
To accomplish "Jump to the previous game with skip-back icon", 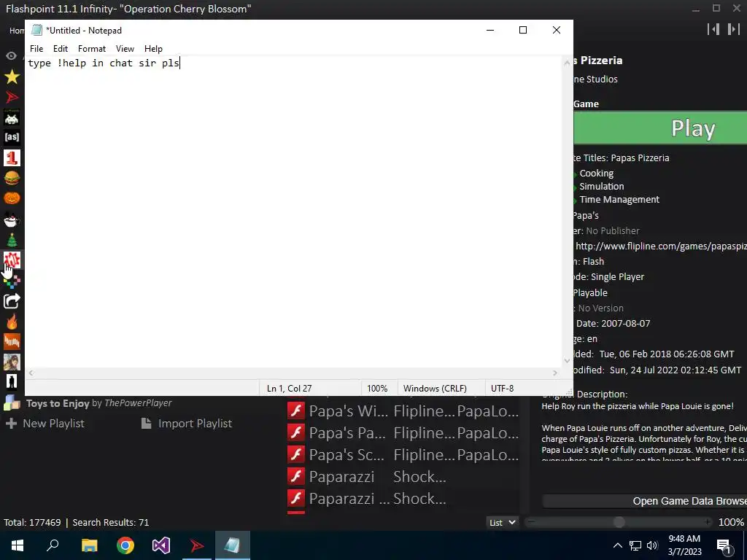I will click(713, 29).
